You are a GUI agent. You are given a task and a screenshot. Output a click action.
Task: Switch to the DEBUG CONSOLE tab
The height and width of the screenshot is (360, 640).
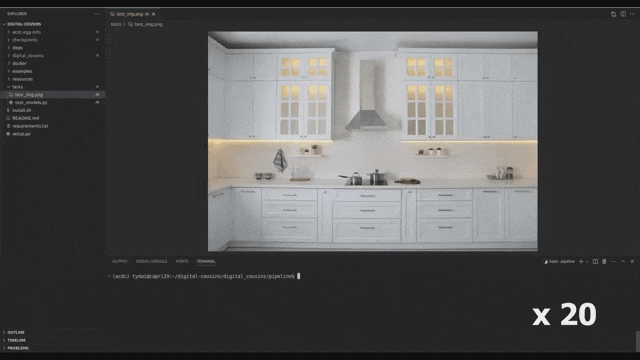[151, 262]
